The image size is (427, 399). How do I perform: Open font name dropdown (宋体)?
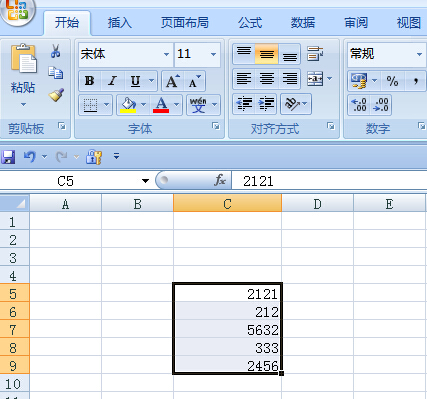point(166,54)
